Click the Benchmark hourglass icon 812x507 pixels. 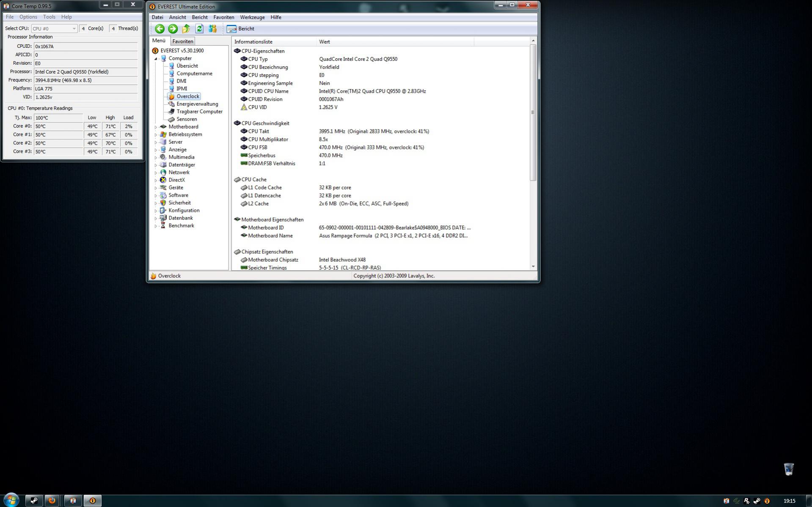(163, 226)
